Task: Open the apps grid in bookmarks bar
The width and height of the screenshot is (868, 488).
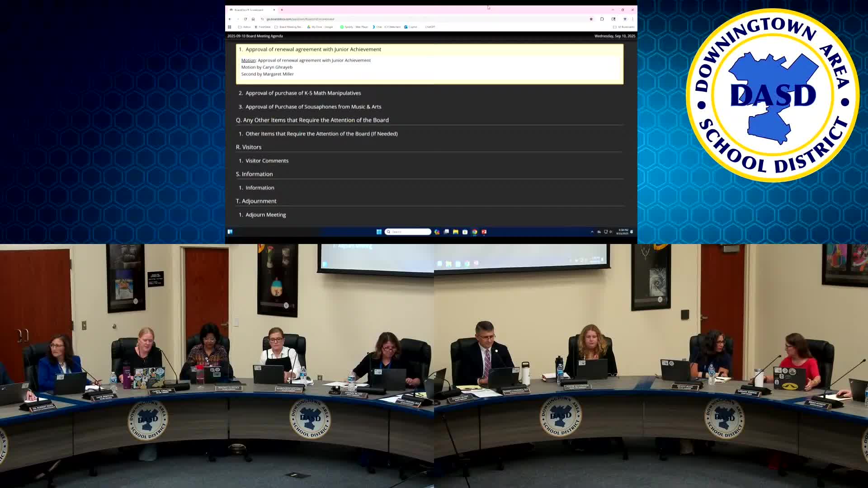Action: click(230, 27)
